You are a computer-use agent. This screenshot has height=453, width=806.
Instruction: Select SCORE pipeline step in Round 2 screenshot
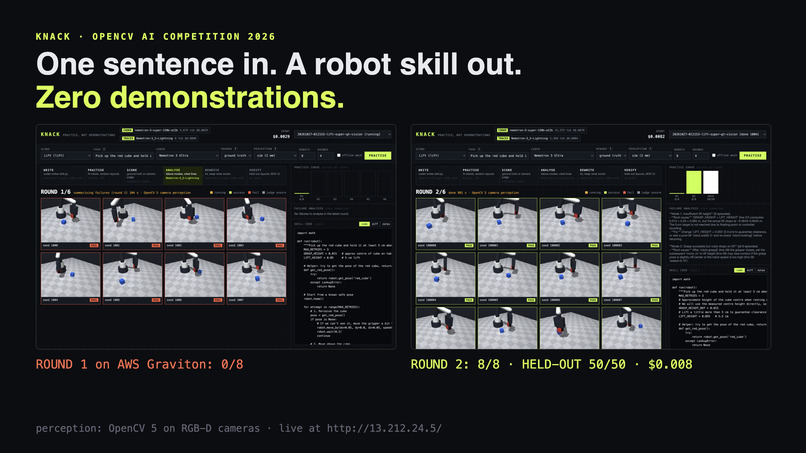coord(519,175)
